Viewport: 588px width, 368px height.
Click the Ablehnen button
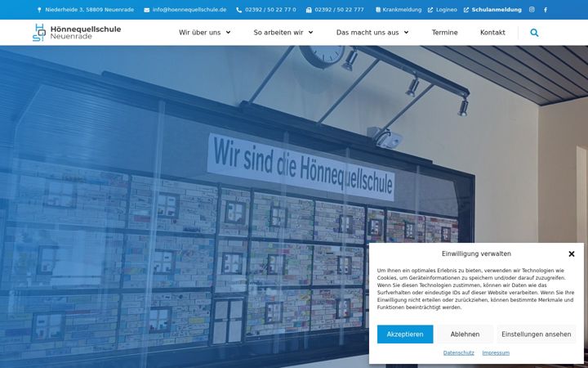pos(465,334)
